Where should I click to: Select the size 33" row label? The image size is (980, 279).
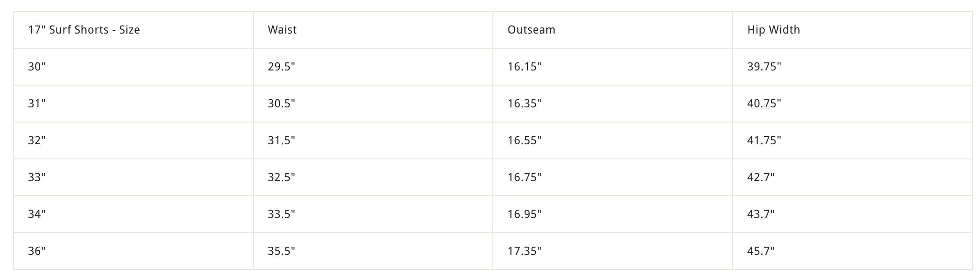37,177
